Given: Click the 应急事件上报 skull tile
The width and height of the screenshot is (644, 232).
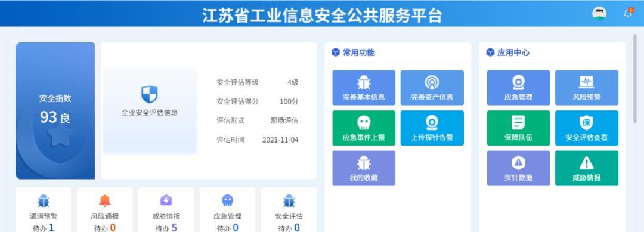Looking at the screenshot, I should pyautogui.click(x=364, y=128).
